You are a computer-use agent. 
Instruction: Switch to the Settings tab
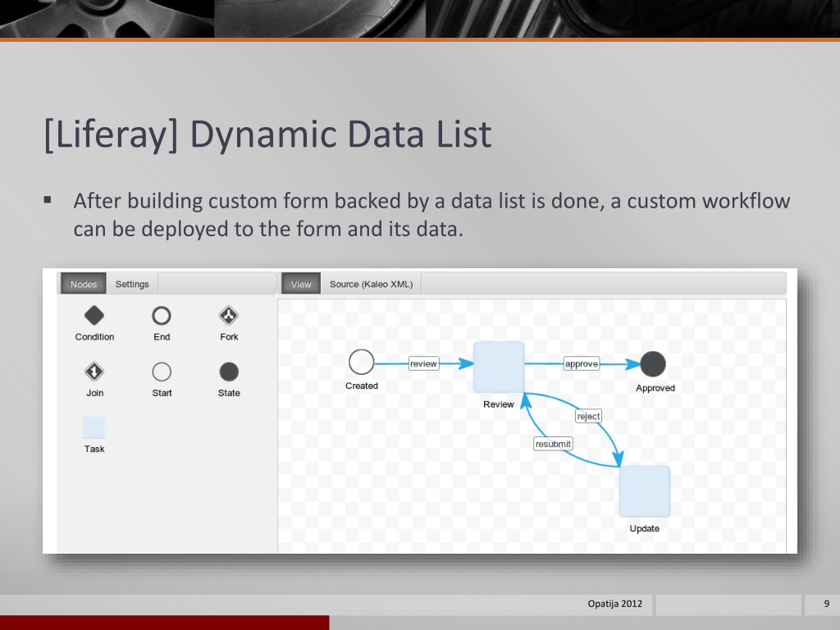(x=132, y=285)
